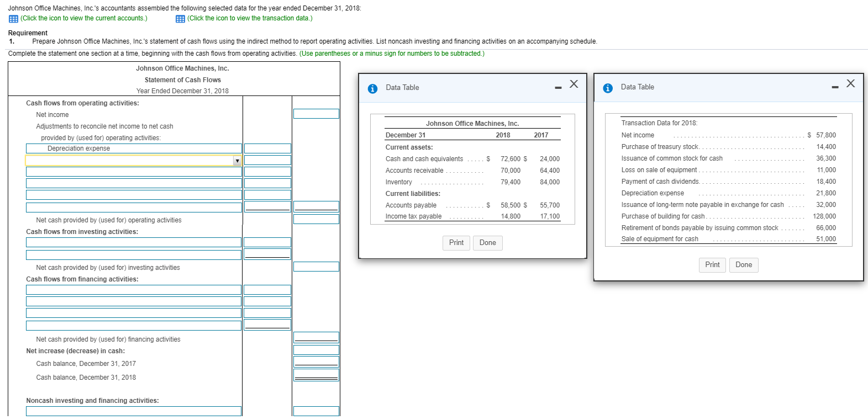Click Net increase (decrease) in cash field
Viewport: 868px width, 420px height.
(316, 350)
